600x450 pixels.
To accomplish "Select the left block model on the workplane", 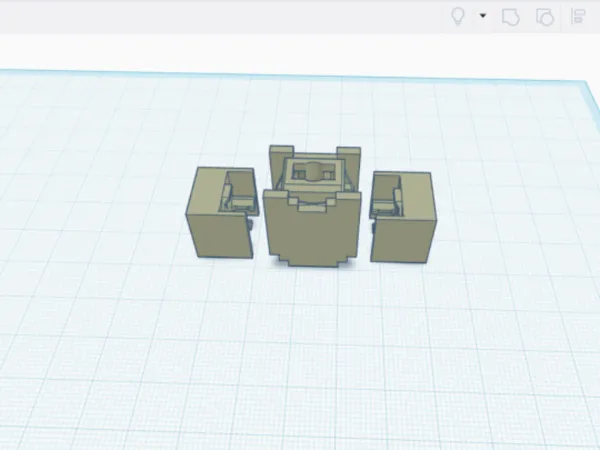I will point(221,213).
